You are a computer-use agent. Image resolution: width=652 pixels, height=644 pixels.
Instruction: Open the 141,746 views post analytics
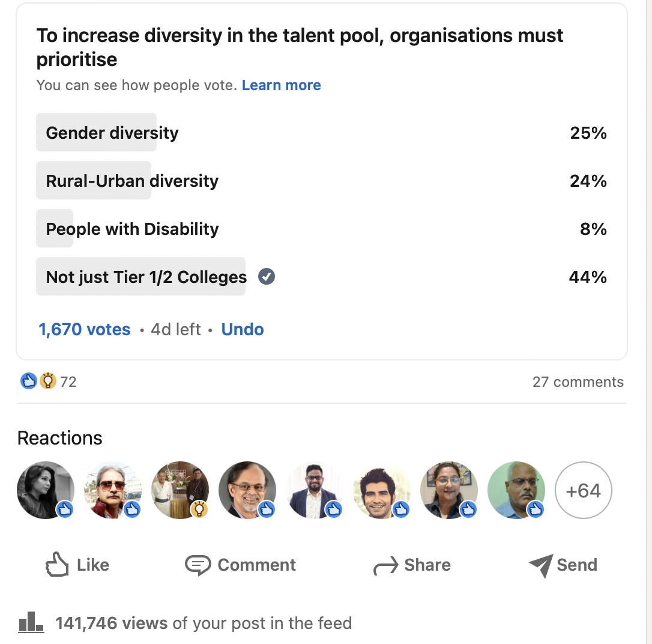(x=203, y=624)
